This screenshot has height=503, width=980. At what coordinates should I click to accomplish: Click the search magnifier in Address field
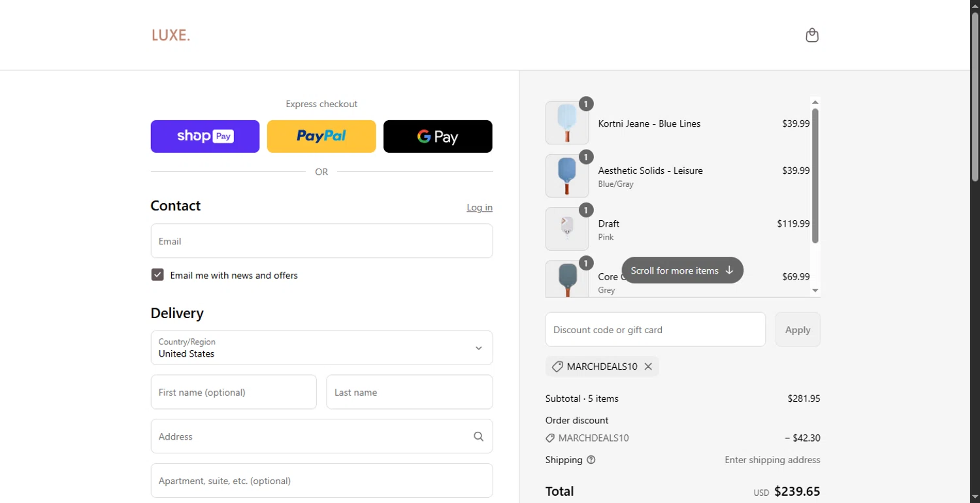coord(479,436)
